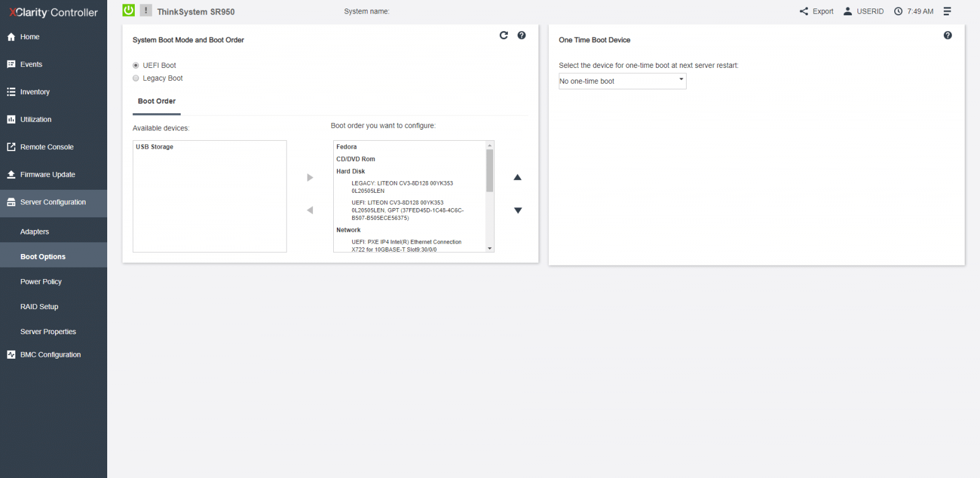Click boot order list scroll-down arrow
The height and width of the screenshot is (478, 980).
tap(490, 248)
